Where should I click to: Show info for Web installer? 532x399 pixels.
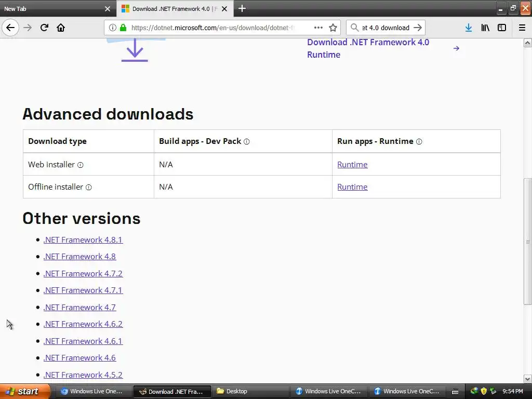pyautogui.click(x=81, y=165)
